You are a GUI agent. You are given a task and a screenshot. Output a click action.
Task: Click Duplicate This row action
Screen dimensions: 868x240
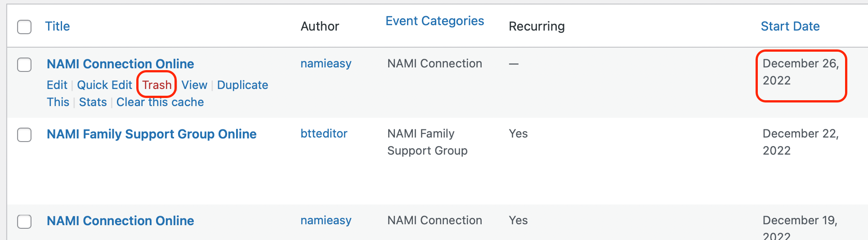point(242,85)
